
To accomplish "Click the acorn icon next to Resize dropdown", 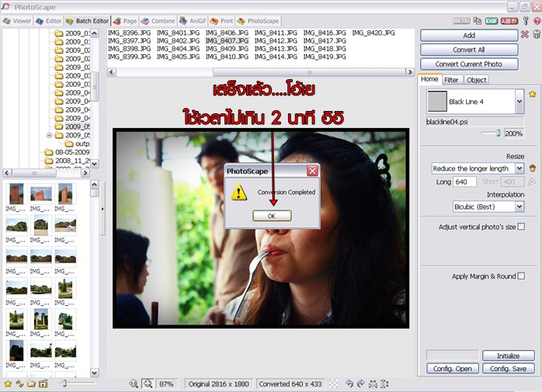I will [533, 168].
